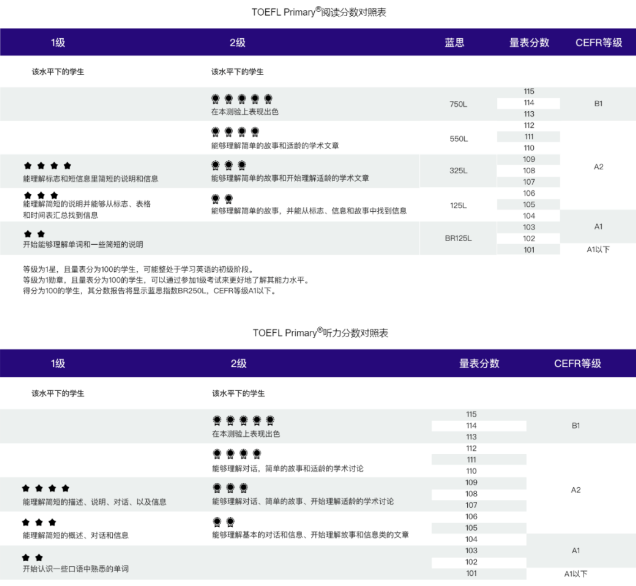
Task: Click the three badges above 开始理解适龄的学术讨论 in the listening table
Action: (230, 488)
